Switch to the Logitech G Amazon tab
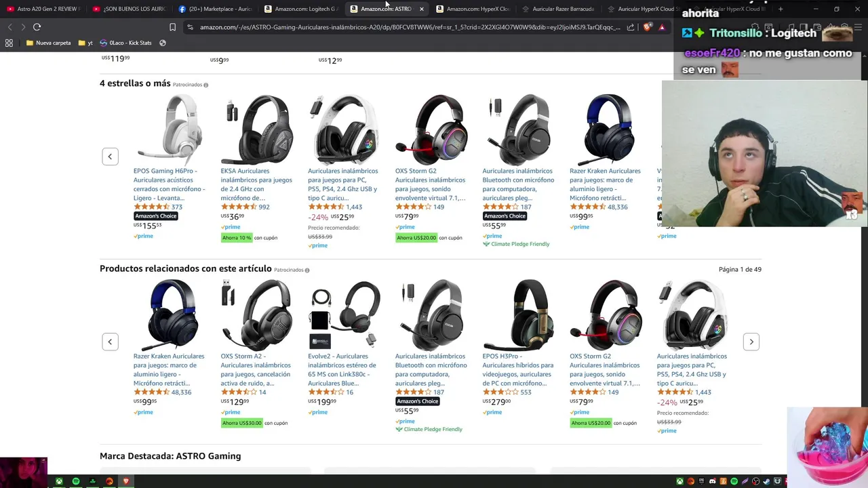The width and height of the screenshot is (868, 488). (x=300, y=9)
